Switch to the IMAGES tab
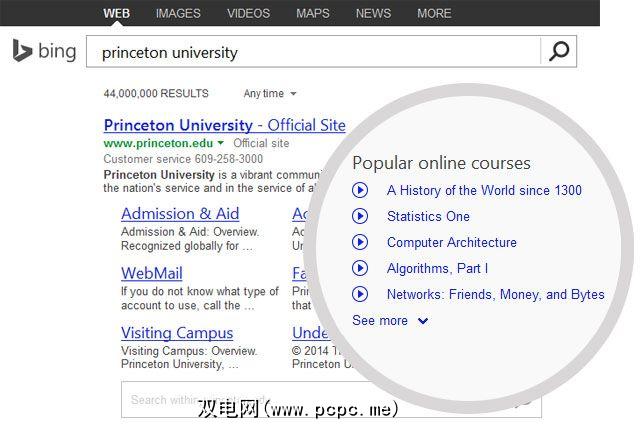 point(178,13)
